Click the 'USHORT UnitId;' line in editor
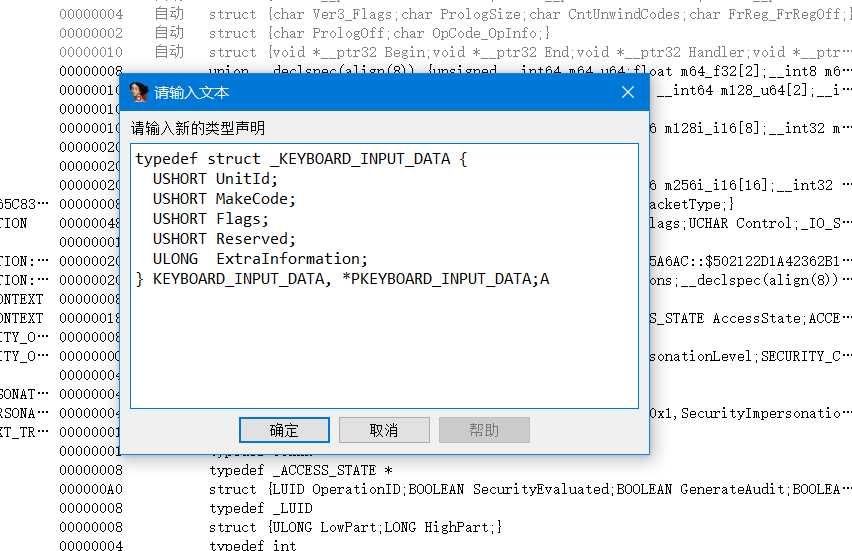Image resolution: width=852 pixels, height=551 pixels. (x=215, y=179)
